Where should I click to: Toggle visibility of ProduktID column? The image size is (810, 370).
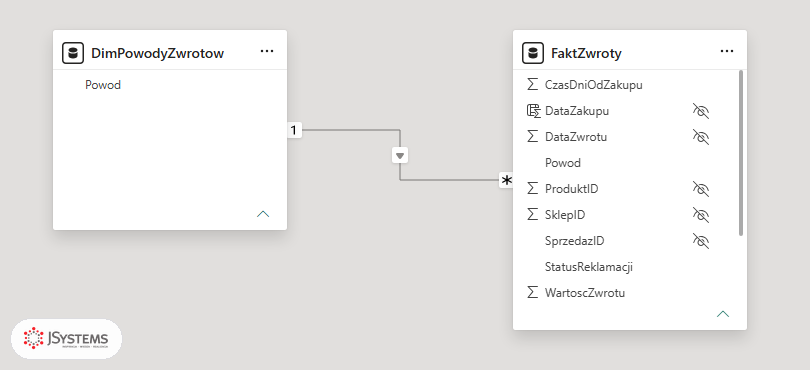click(701, 189)
